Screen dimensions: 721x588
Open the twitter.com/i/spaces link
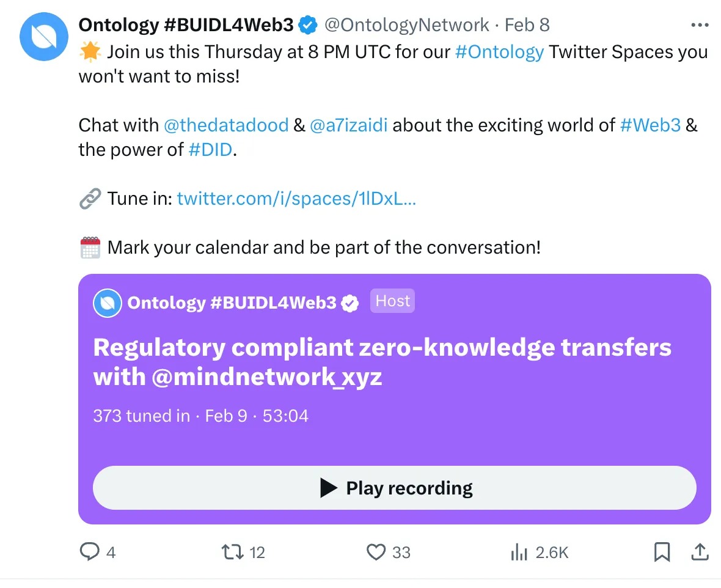296,199
